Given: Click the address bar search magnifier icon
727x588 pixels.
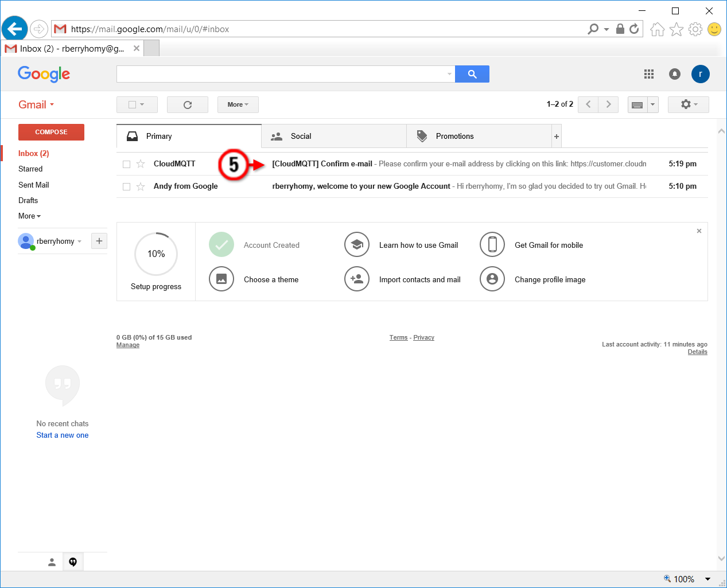Looking at the screenshot, I should (593, 29).
